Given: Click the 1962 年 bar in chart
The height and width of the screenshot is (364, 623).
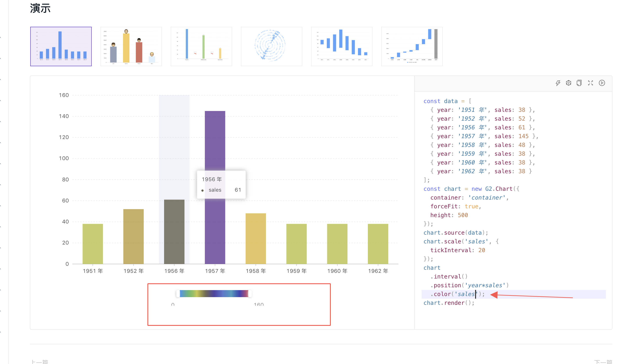Looking at the screenshot, I should 378,244.
